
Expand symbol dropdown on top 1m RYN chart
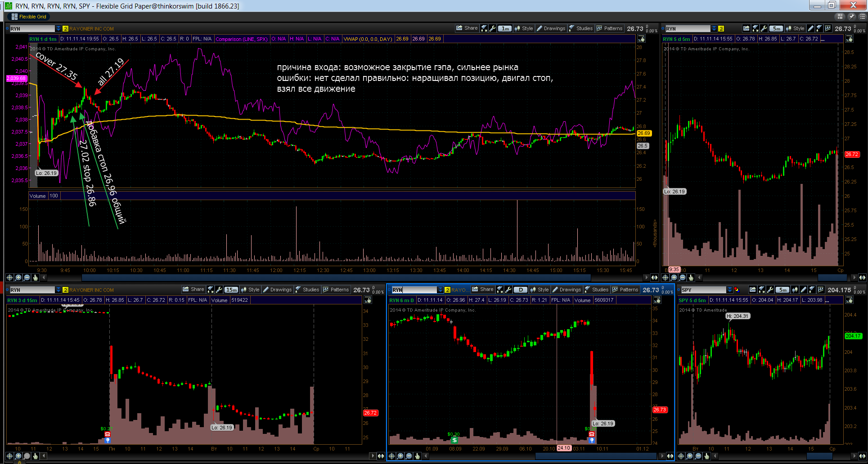click(58, 28)
